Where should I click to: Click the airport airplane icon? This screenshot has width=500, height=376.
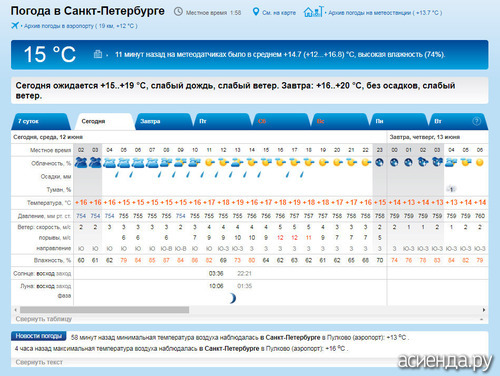point(15,25)
